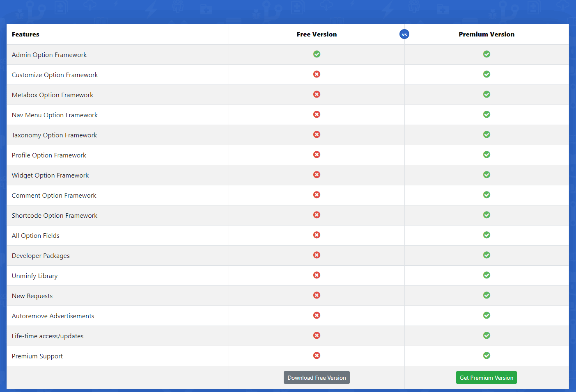Click the red cross for Widget Option Framework

click(x=317, y=175)
